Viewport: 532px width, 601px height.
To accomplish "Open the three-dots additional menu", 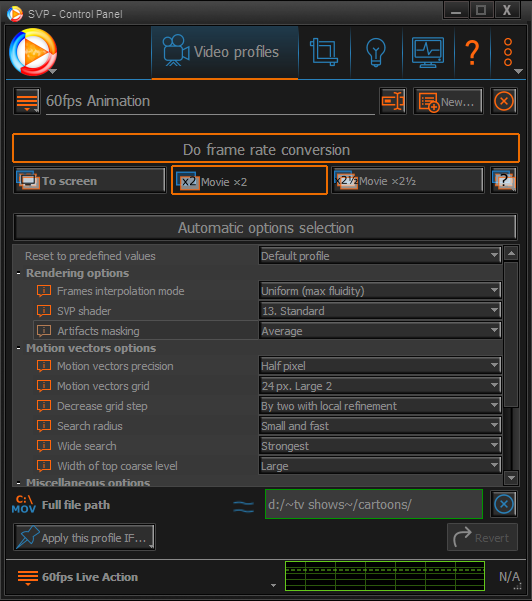I will pyautogui.click(x=509, y=53).
